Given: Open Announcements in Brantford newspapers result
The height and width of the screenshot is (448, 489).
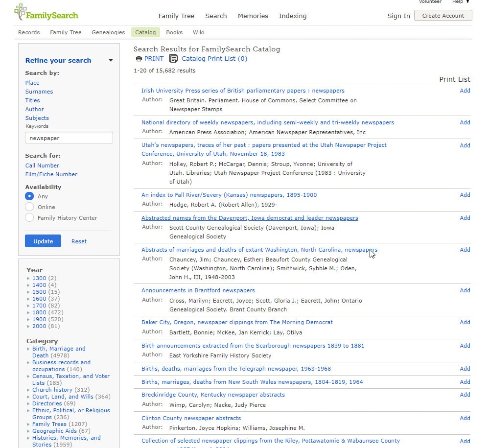Looking at the screenshot, I should (x=198, y=290).
